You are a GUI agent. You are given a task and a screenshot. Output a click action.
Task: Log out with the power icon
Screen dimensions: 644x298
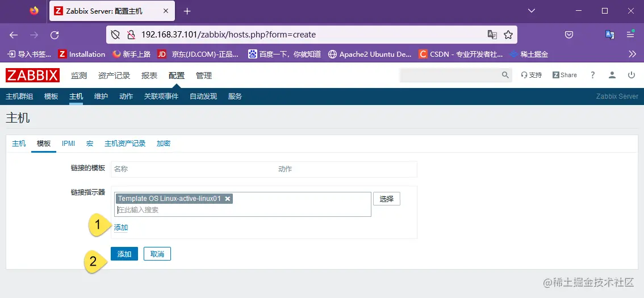(x=632, y=75)
